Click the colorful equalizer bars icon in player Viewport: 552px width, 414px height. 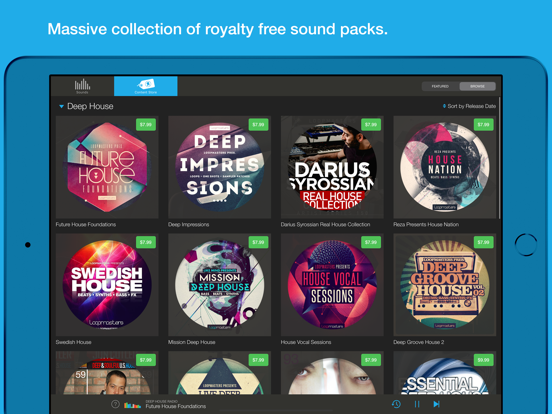coord(132,405)
